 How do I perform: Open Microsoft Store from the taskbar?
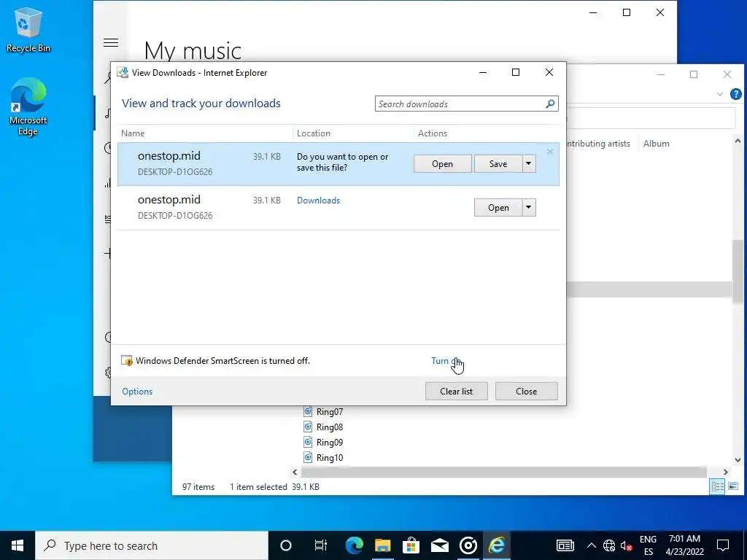[411, 545]
